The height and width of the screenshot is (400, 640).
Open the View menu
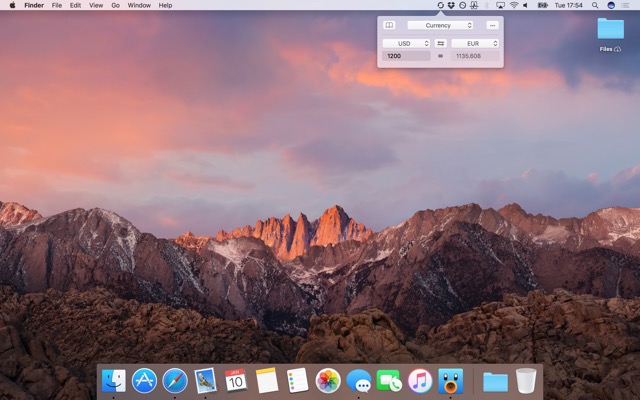96,5
